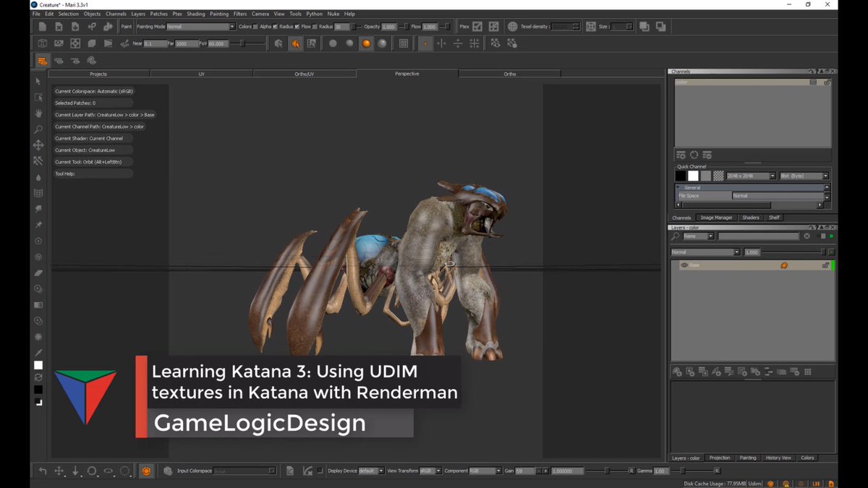Toggle the lock icon on color channel
The height and width of the screenshot is (488, 868).
click(x=827, y=82)
